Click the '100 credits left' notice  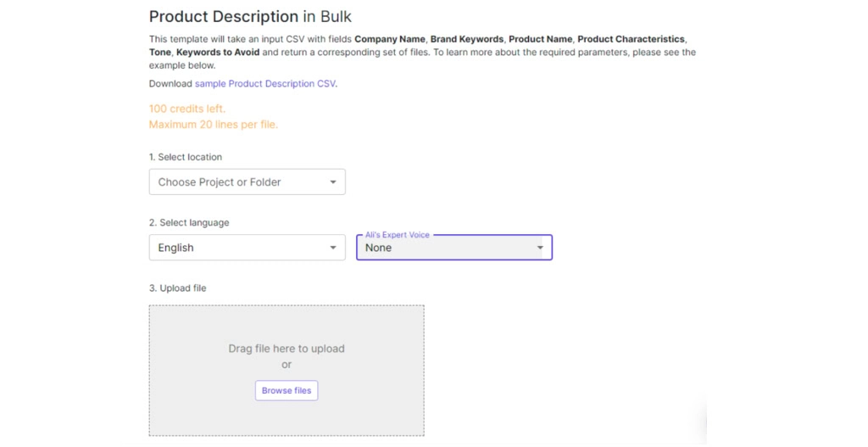click(187, 109)
